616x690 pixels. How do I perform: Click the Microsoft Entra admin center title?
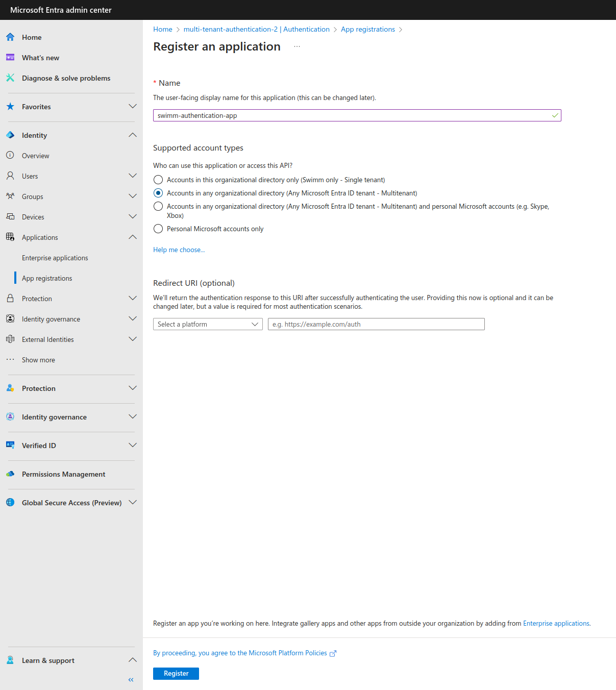(x=61, y=10)
